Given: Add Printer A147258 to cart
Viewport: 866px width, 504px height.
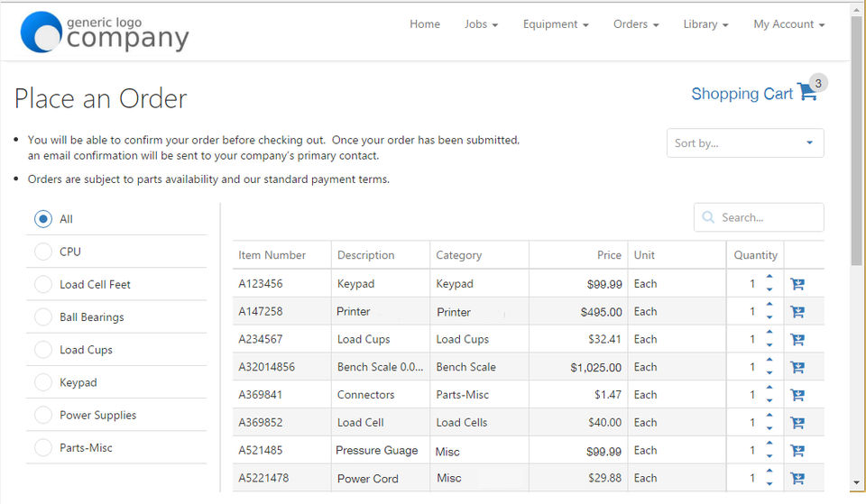Looking at the screenshot, I should [x=797, y=311].
